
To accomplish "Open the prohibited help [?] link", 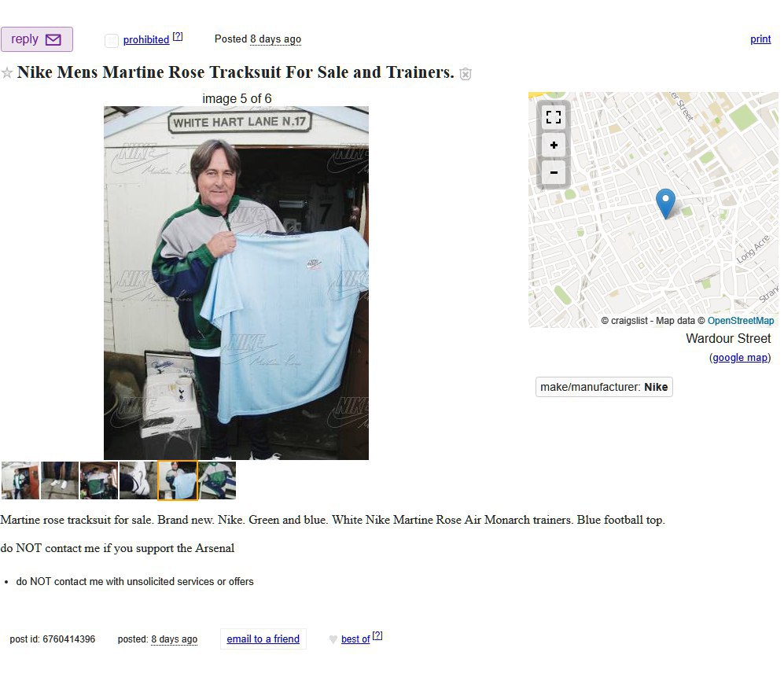I will (x=178, y=36).
